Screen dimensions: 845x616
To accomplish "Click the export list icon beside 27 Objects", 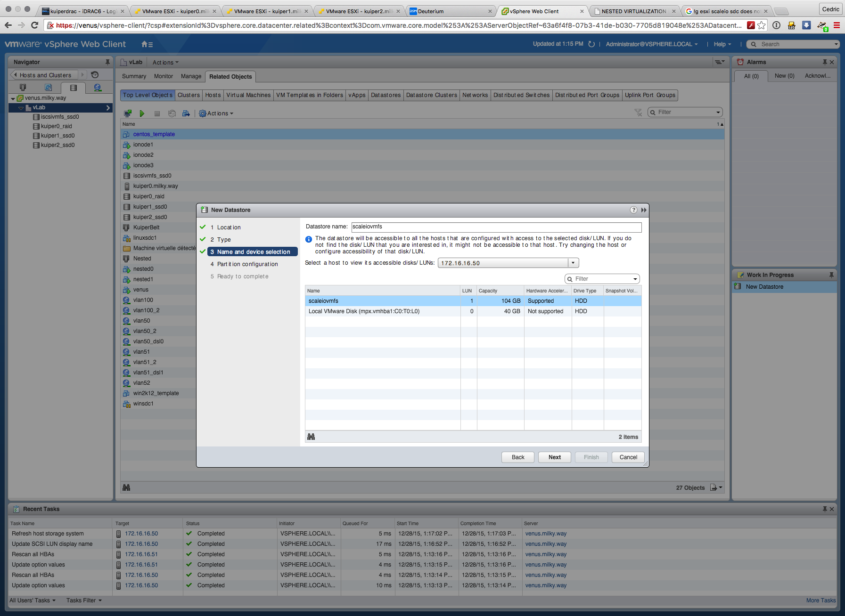I will point(715,487).
